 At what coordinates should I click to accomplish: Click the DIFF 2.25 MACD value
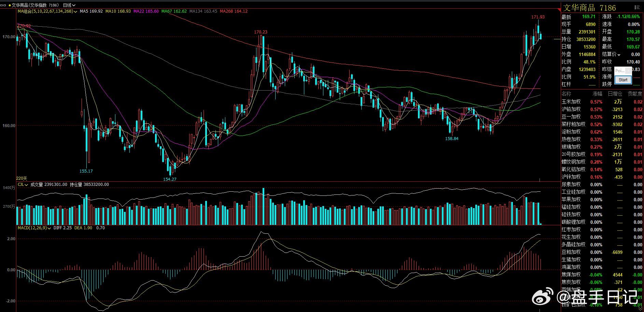coord(62,228)
